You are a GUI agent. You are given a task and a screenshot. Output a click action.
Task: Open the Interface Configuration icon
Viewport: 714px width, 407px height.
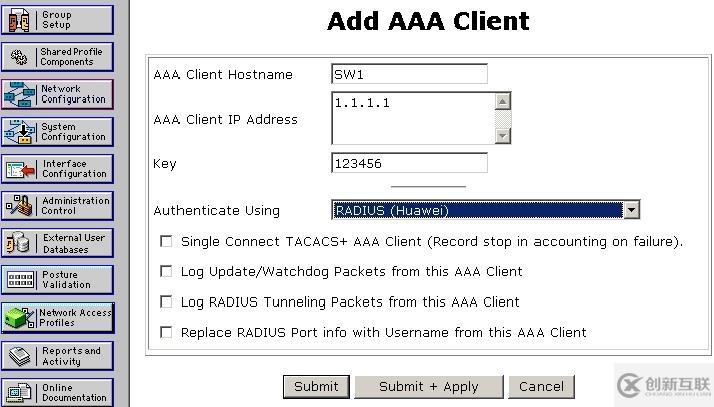[20, 168]
